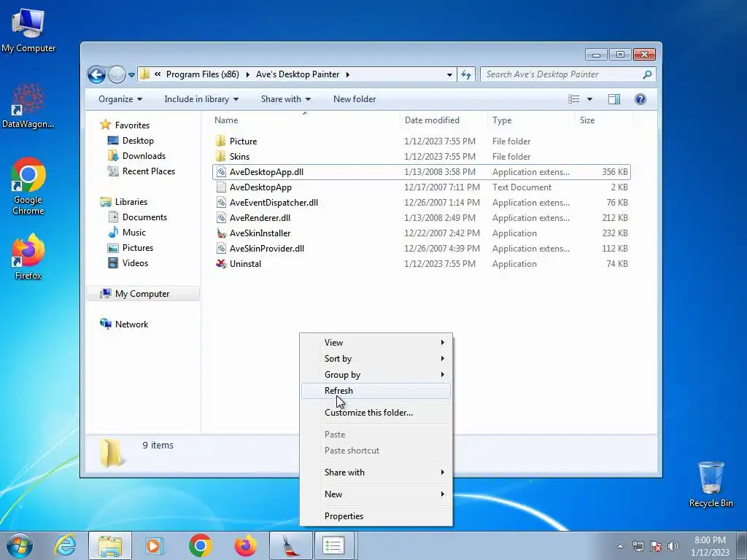Viewport: 747px width, 560px height.
Task: Select AveEventDispatcher.dll file icon
Action: click(x=220, y=203)
